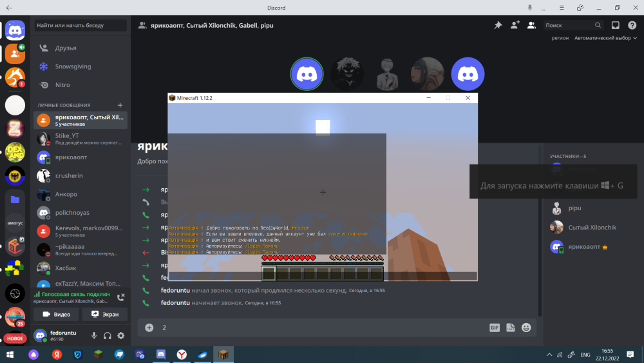This screenshot has width=644, height=363.
Task: Click НОВОЕ new mentions badge
Action: click(15, 338)
